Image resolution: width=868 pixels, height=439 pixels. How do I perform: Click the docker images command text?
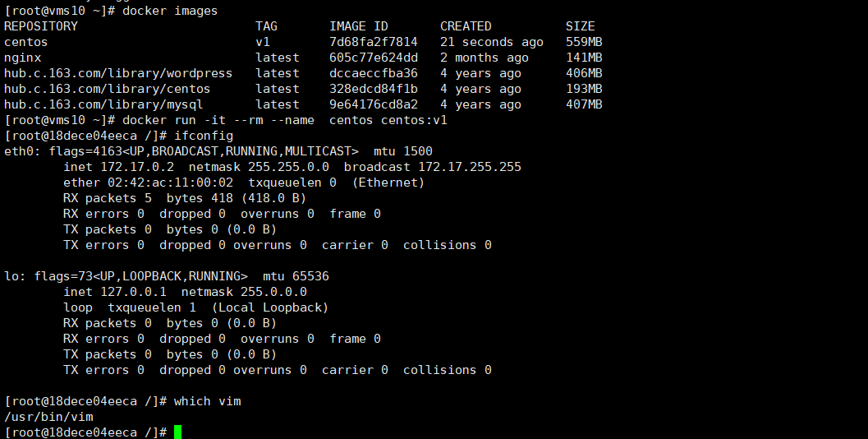click(x=170, y=11)
